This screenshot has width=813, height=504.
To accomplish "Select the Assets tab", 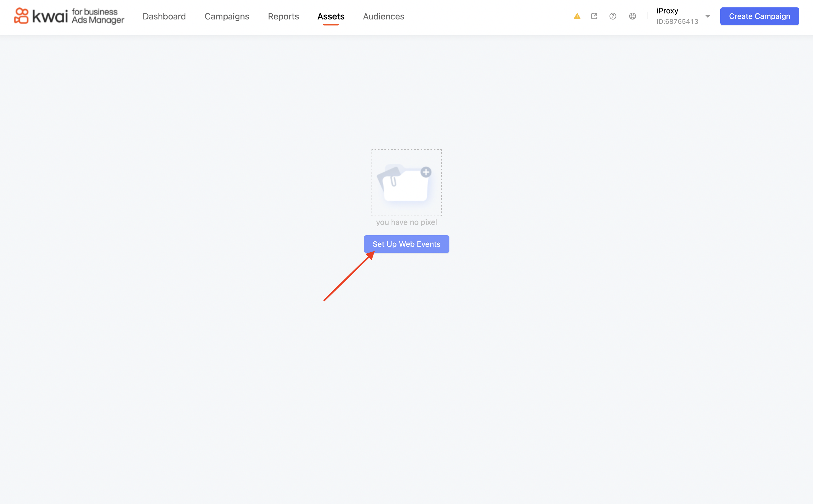I will [x=331, y=16].
